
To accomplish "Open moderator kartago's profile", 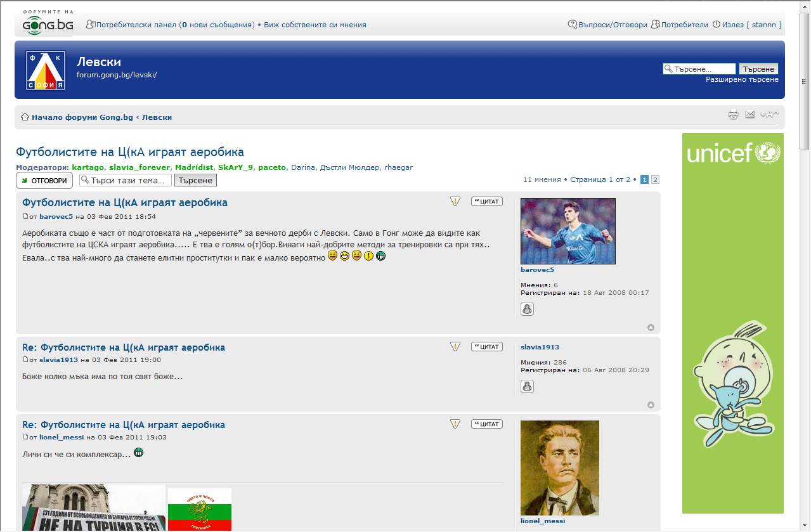I will click(88, 167).
